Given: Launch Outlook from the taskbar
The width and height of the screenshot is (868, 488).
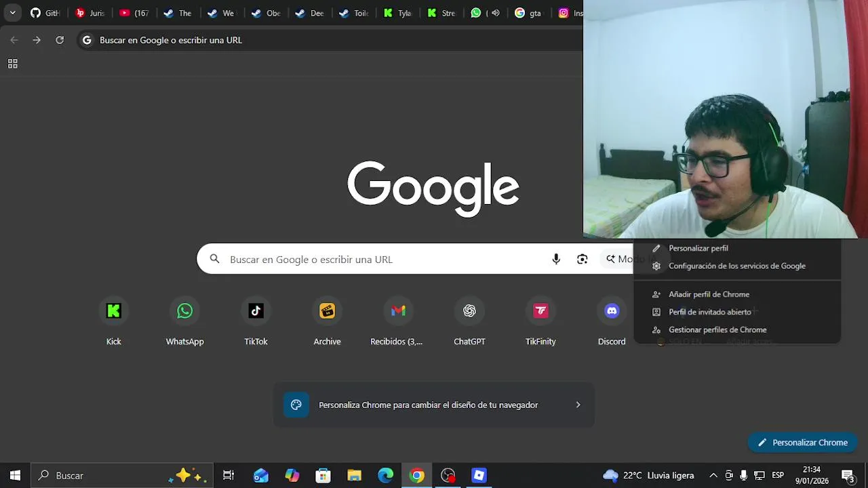Looking at the screenshot, I should [261, 475].
